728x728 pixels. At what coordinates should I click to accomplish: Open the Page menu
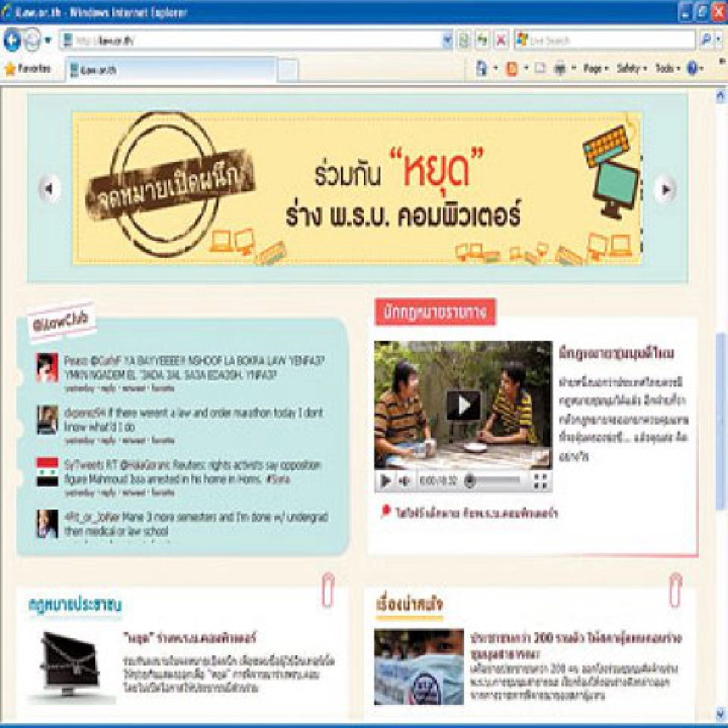point(596,69)
